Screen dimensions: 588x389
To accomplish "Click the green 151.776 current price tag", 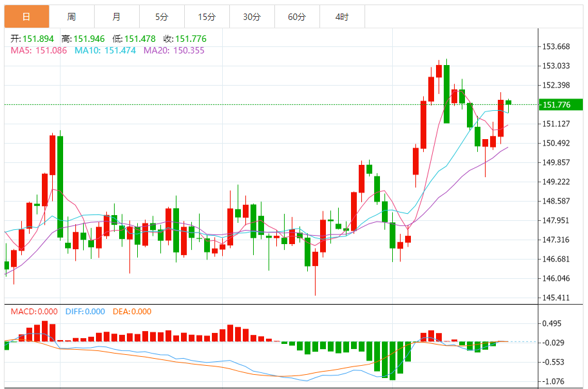I will [x=561, y=104].
